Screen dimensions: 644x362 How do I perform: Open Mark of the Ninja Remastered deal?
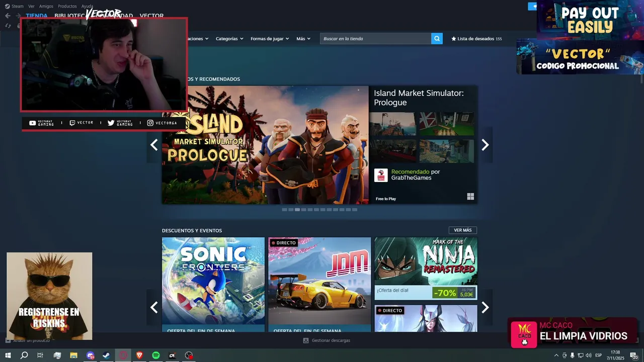tap(426, 268)
